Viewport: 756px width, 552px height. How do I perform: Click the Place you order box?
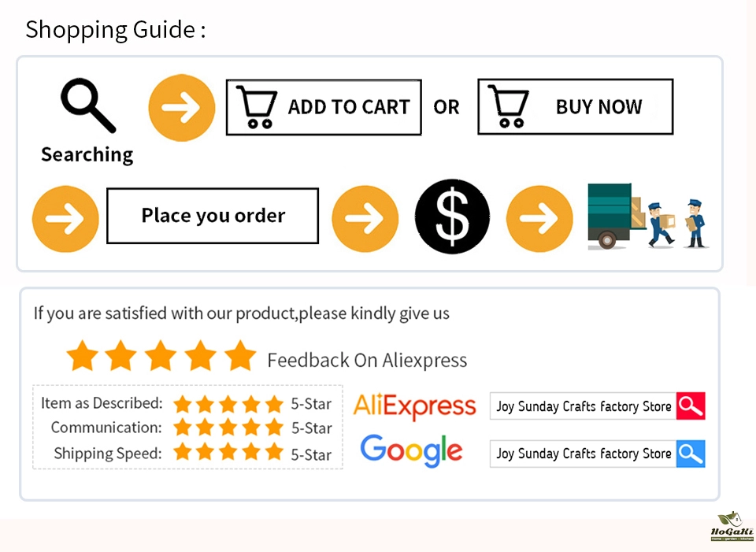click(213, 216)
